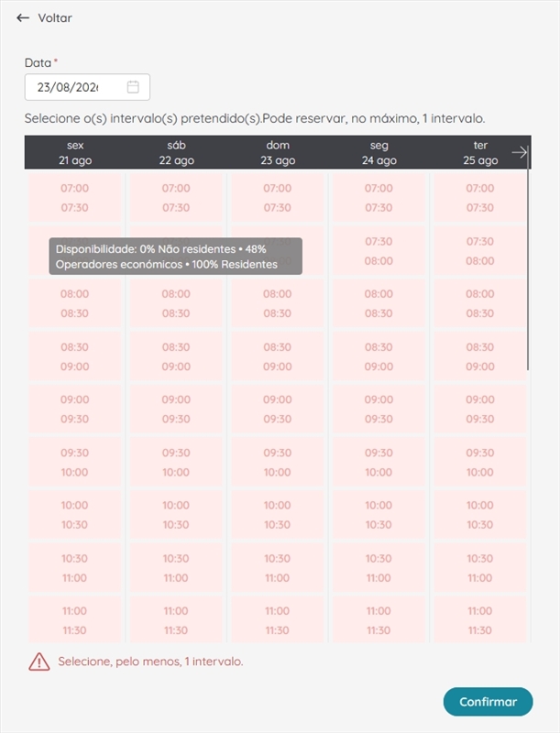Select 07:30–08:00 slot on seg 24 ago
Image resolution: width=560 pixels, height=733 pixels.
point(379,251)
